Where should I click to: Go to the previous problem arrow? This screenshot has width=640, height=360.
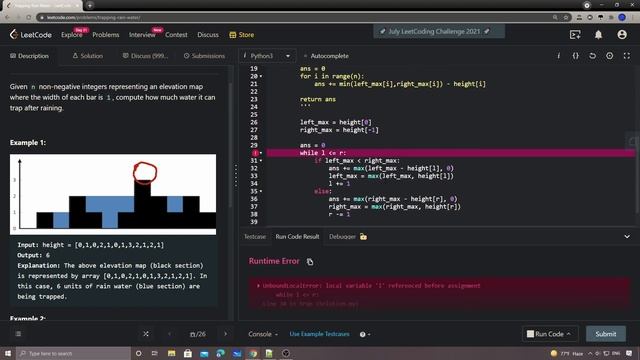tap(169, 333)
